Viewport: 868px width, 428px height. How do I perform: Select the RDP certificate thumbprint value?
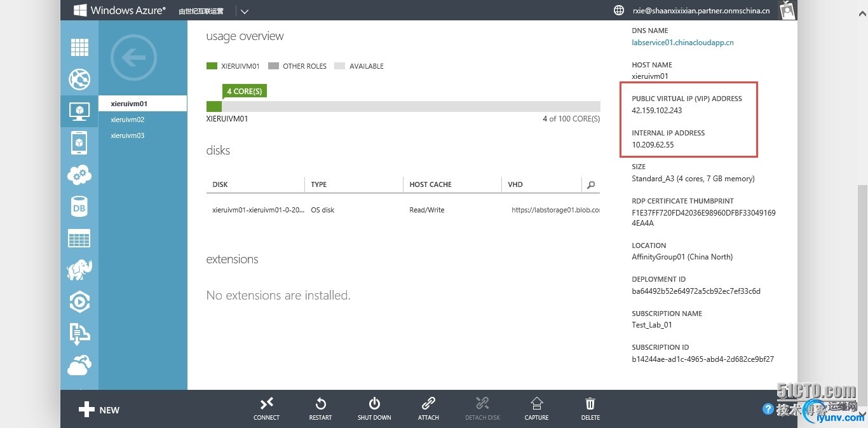703,218
